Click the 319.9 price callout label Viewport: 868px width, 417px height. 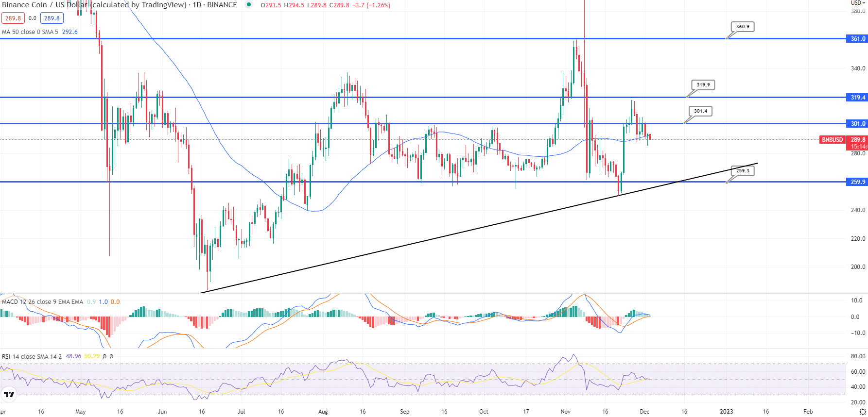tap(703, 85)
